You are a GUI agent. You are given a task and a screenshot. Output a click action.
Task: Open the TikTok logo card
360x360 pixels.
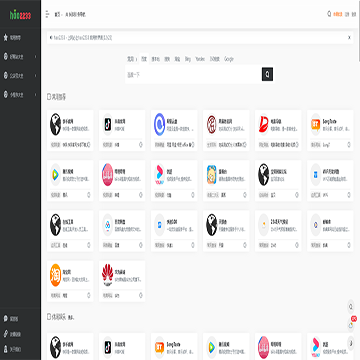pos(122,131)
